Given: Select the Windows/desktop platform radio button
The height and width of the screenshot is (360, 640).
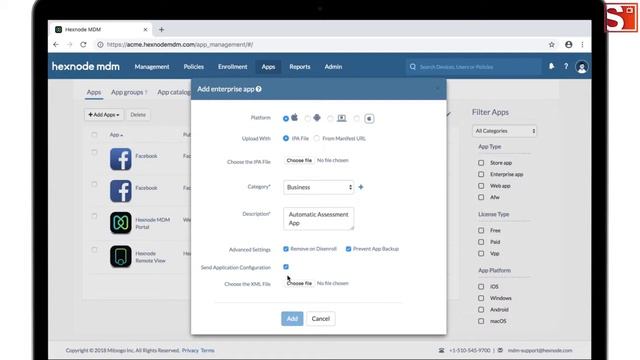Looking at the screenshot, I should 330,118.
